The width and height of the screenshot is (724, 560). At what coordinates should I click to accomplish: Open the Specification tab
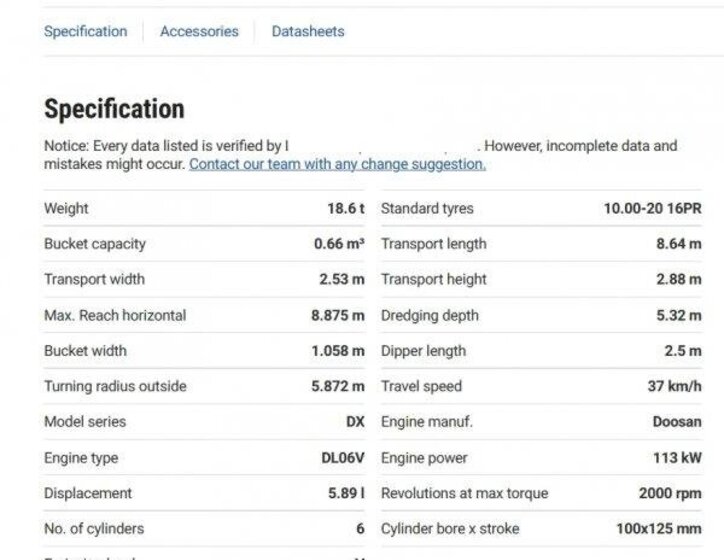[85, 31]
